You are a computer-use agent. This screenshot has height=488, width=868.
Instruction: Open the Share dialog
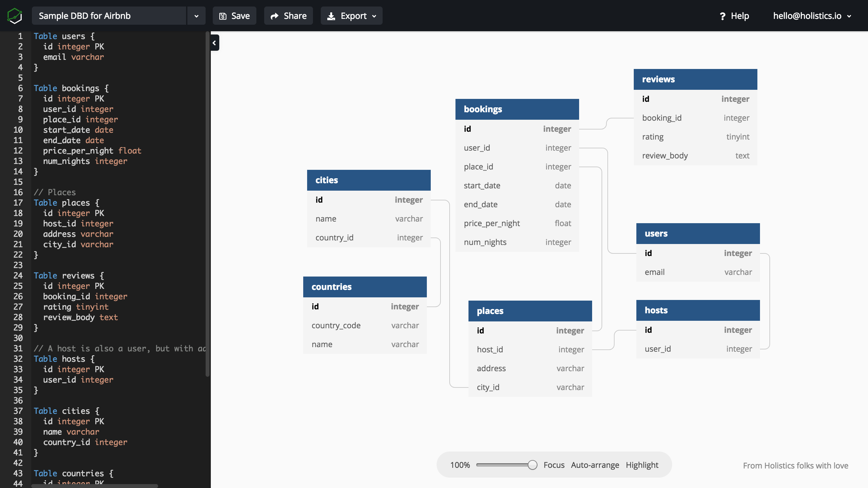pyautogui.click(x=289, y=16)
